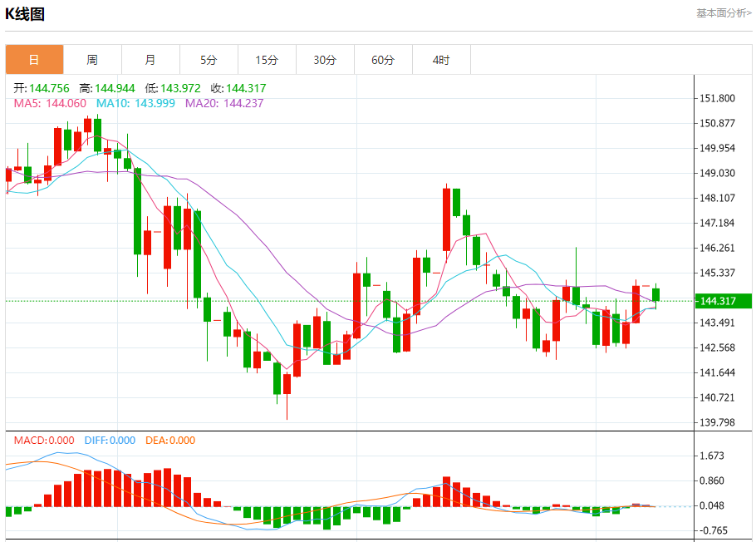Click the -0.765 MACD axis label
Screen dimensions: 756x542
[x=714, y=530]
